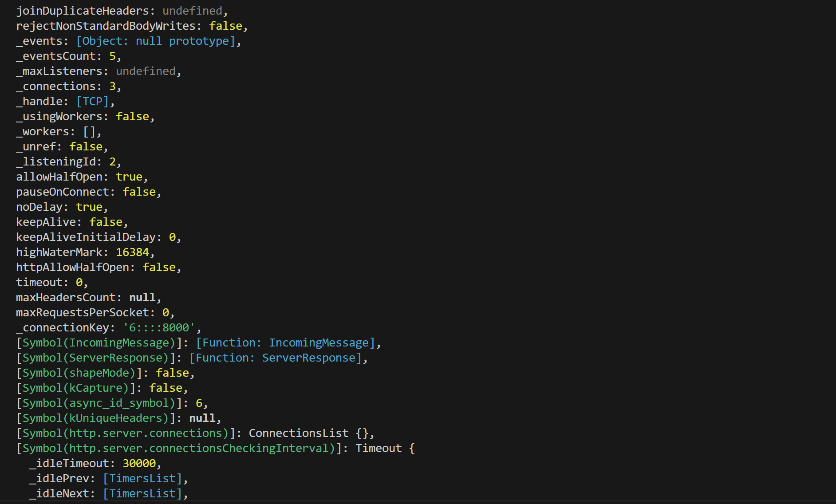Click '[Symbol(IncomingMessage)]' key
Screen dimensions: 836x504
99,343
